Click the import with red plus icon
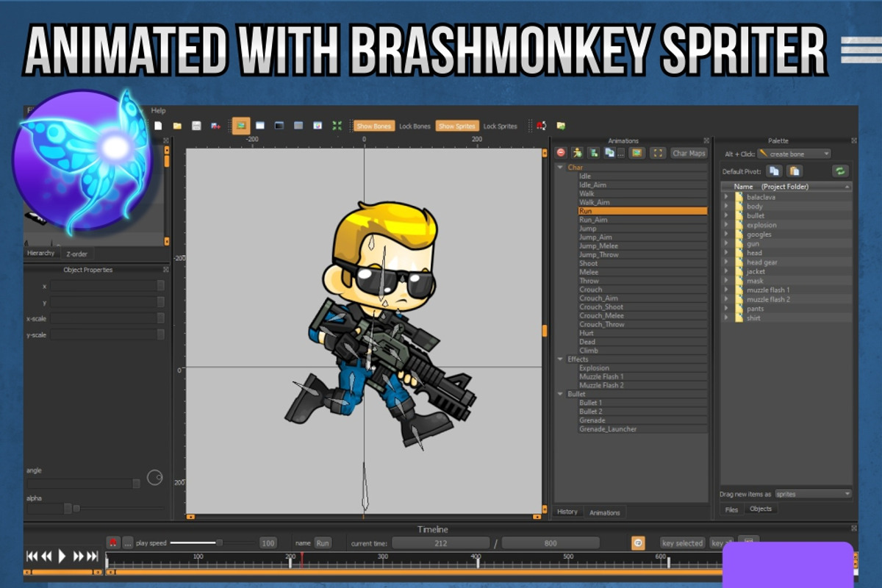Viewport: 882px width, 588px height. click(x=216, y=126)
